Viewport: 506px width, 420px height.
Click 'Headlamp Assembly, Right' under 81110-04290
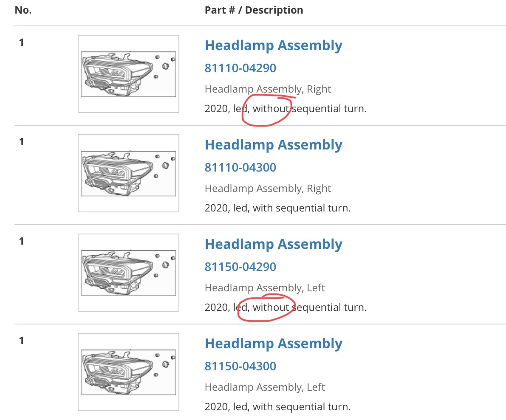click(x=268, y=89)
